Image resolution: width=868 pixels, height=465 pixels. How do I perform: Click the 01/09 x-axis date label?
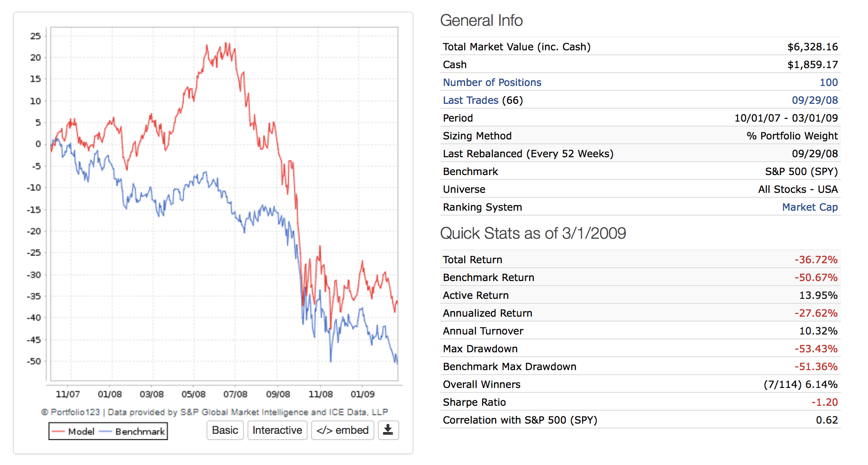point(362,394)
